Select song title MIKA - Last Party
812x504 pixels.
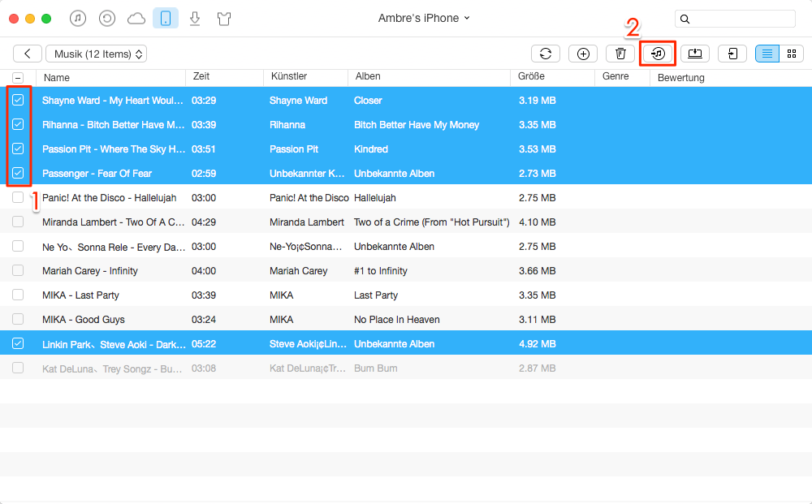(x=80, y=295)
